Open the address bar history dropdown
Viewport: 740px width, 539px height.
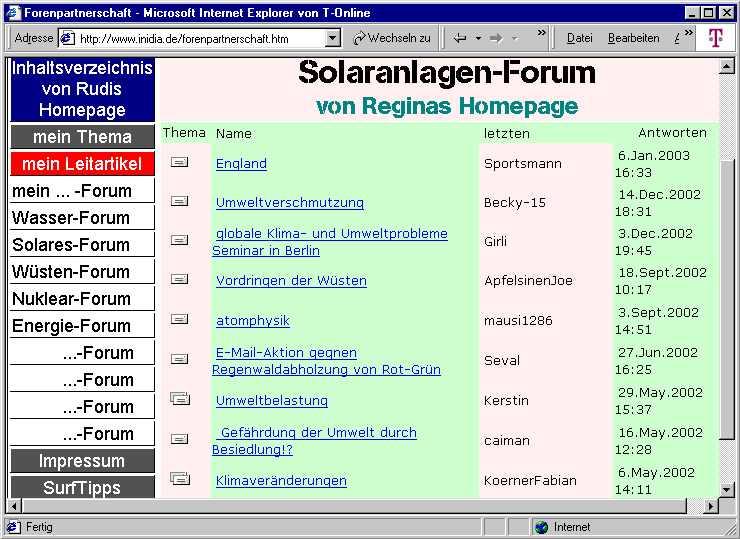pyautogui.click(x=333, y=38)
